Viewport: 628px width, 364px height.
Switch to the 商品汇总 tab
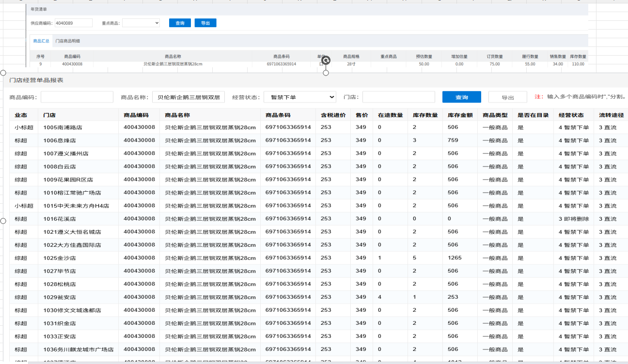click(x=41, y=41)
